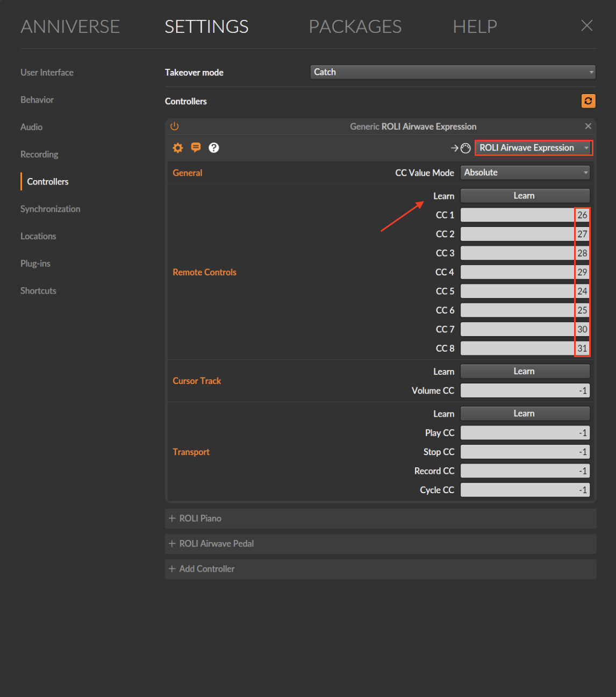Click Add Controller
616x697 pixels.
coord(381,569)
